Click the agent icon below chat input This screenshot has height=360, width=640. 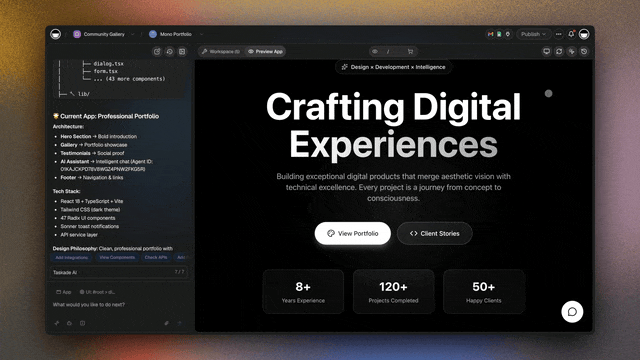69,323
